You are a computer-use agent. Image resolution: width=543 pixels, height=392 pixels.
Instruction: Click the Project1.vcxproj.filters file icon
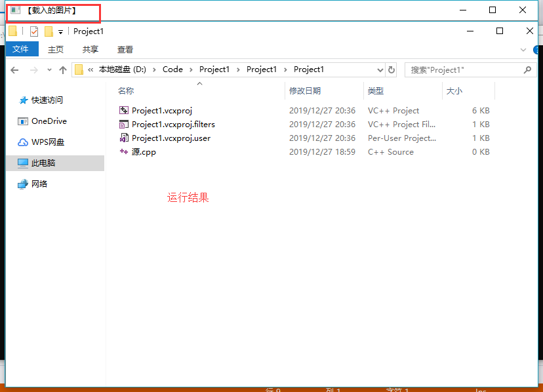coord(124,125)
